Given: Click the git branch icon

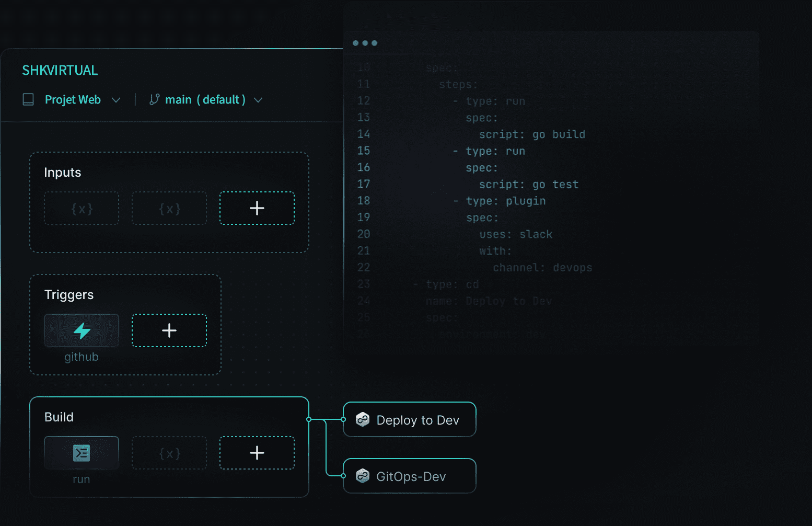Looking at the screenshot, I should [154, 100].
